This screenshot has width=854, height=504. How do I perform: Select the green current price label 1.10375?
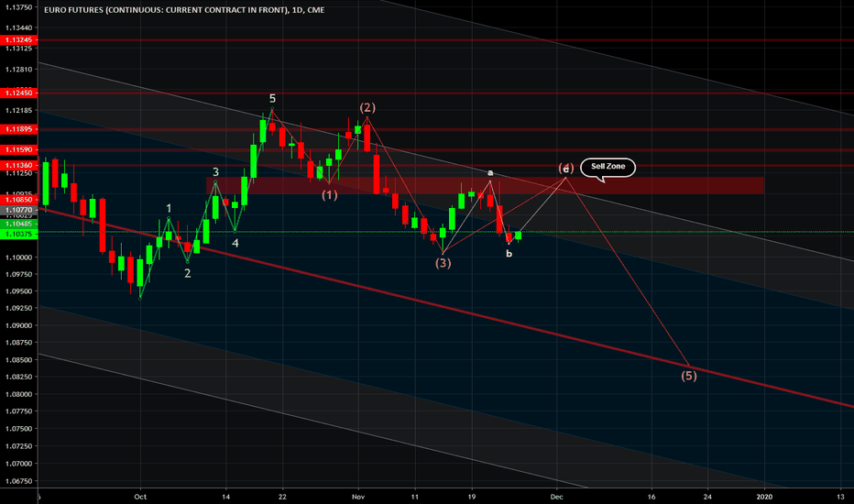coord(19,234)
